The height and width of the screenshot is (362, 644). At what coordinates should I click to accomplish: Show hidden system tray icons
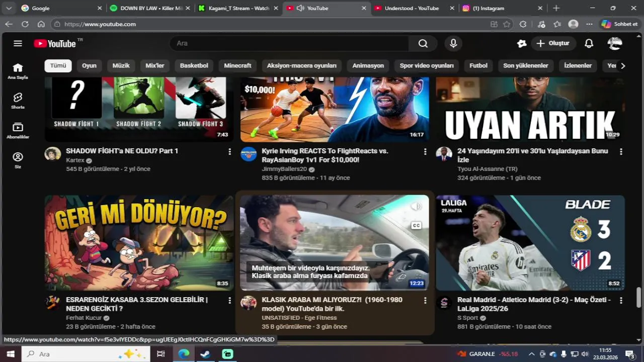click(x=531, y=354)
